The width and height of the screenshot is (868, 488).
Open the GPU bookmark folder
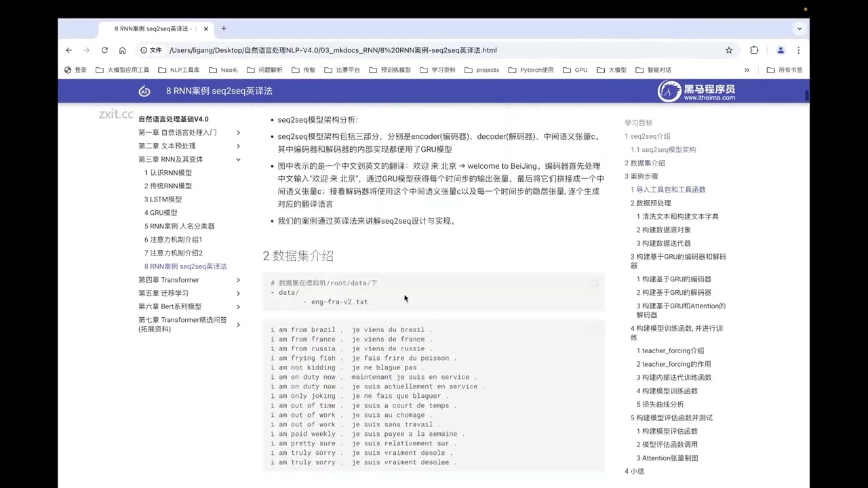575,70
